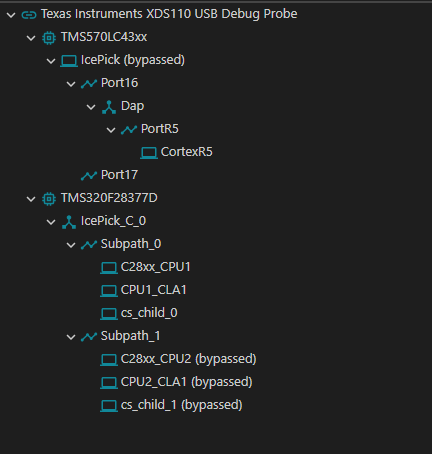The width and height of the screenshot is (432, 454).
Task: Click the laptop icon beside C28xx_CPU1
Action: [x=109, y=268]
